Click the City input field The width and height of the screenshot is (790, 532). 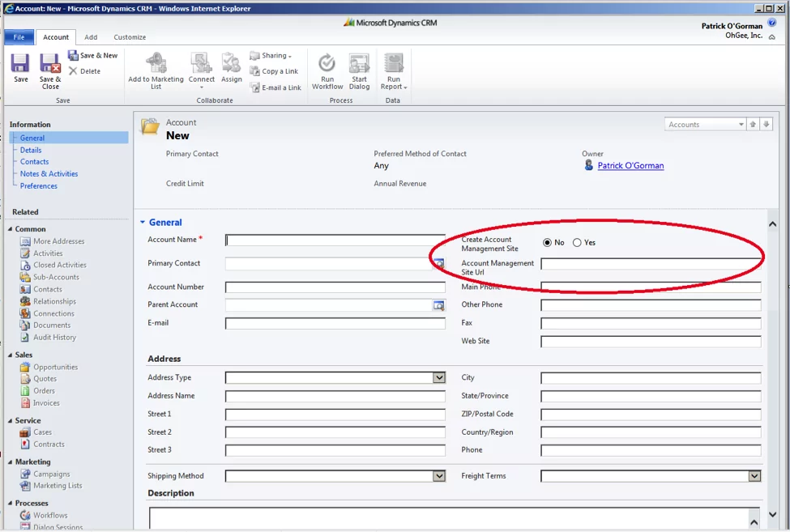651,378
